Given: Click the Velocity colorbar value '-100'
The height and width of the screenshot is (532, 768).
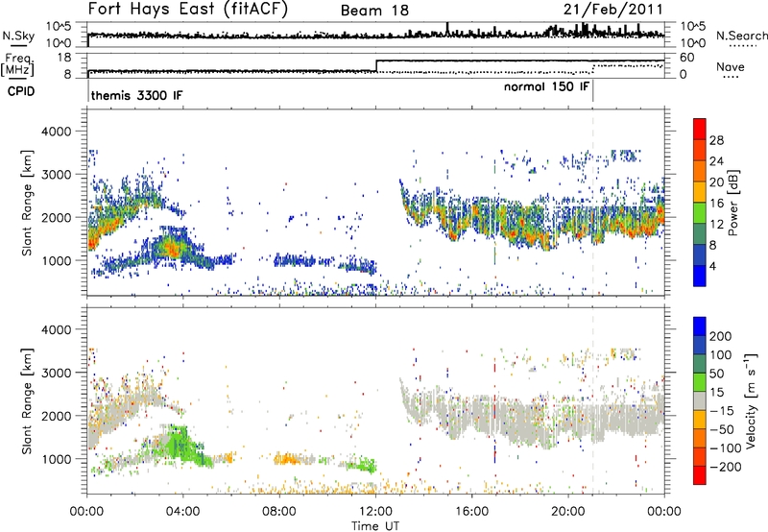Looking at the screenshot, I should [x=725, y=447].
